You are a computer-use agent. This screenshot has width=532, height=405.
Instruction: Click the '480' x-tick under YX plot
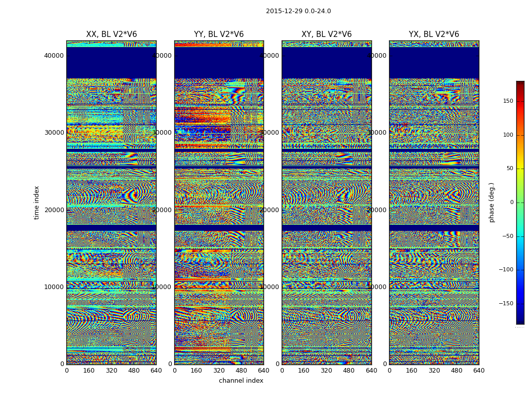(457, 371)
